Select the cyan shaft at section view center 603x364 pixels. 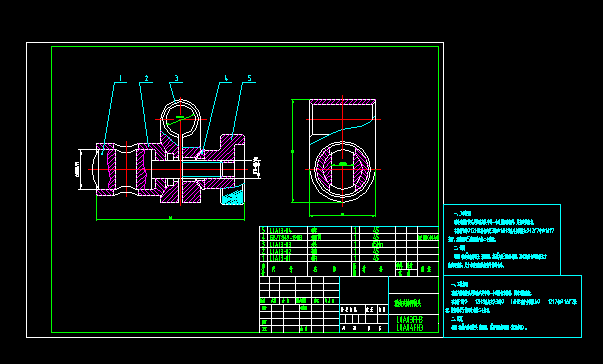(x=202, y=170)
